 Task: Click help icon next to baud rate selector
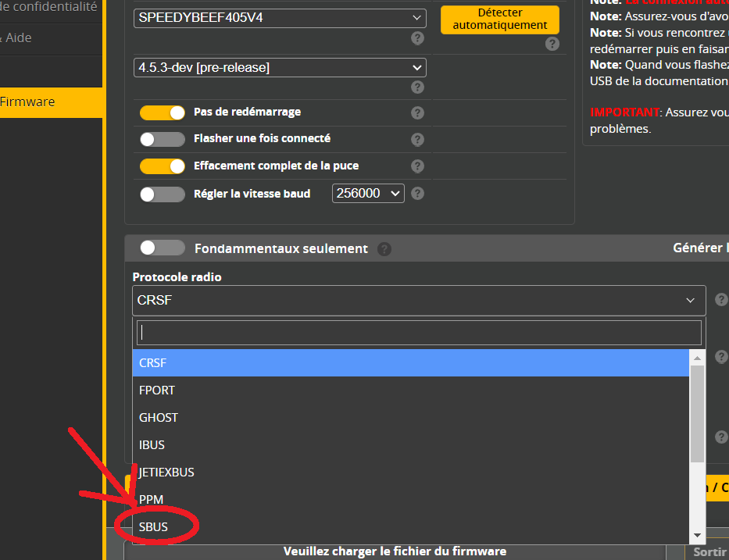click(x=418, y=193)
